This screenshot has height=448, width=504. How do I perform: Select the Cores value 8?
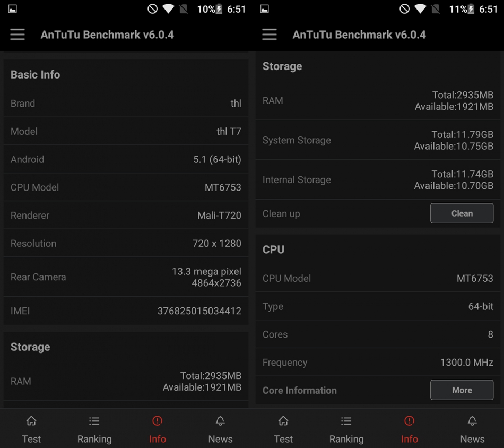[491, 334]
